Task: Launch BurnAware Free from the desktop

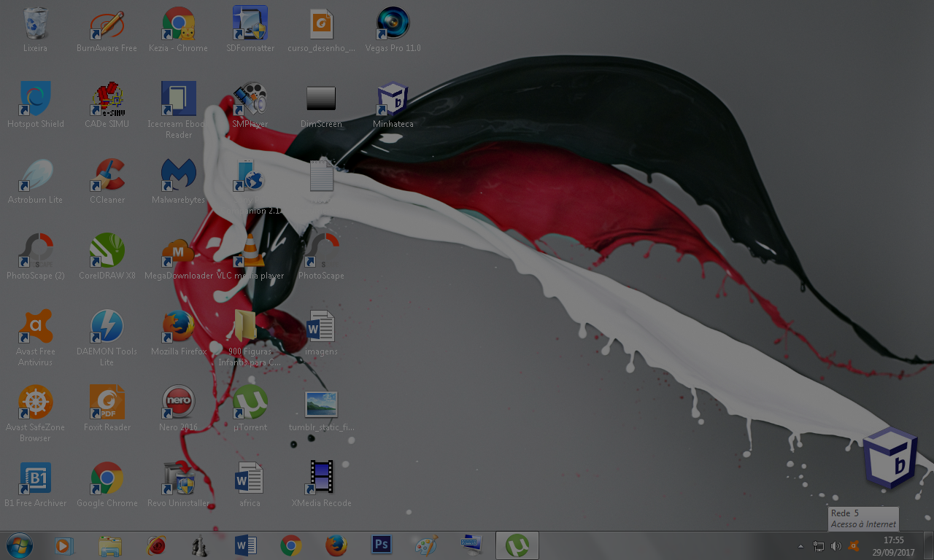Action: pos(107,29)
